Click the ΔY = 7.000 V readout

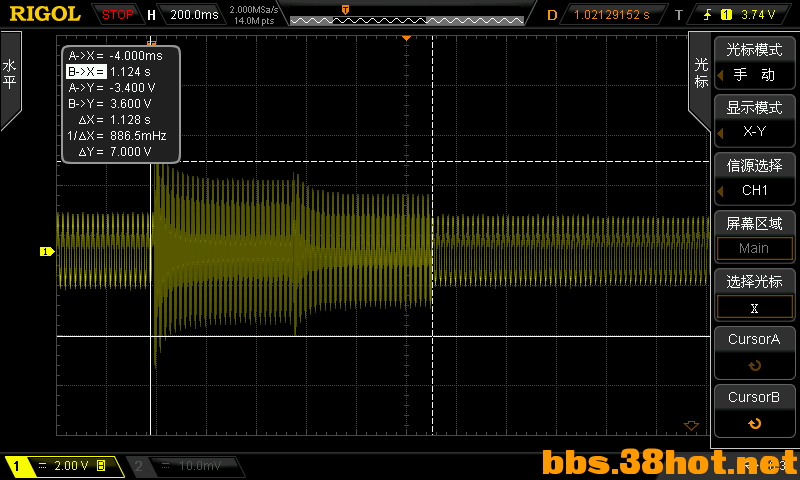pyautogui.click(x=115, y=151)
